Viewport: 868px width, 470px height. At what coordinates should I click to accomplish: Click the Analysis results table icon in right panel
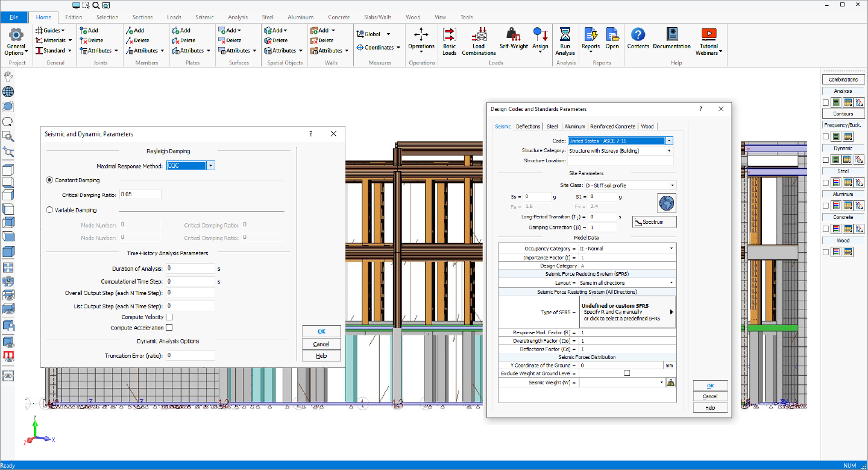coord(848,102)
